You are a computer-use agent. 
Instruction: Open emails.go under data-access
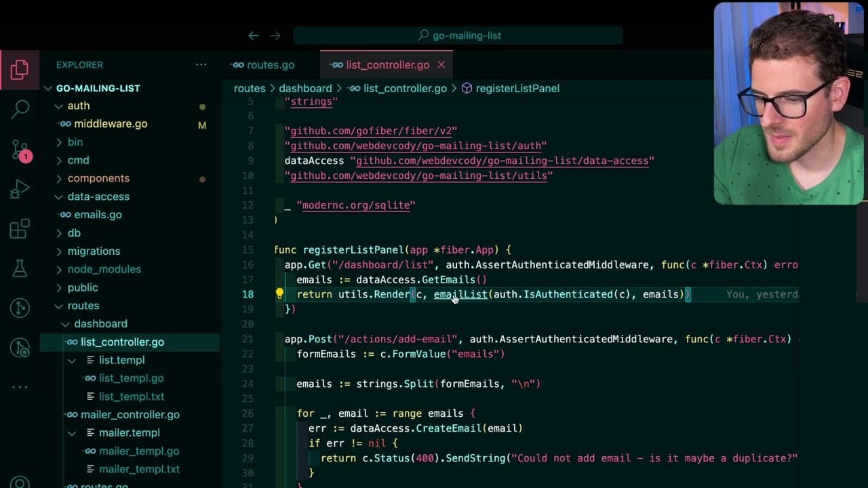(x=98, y=215)
